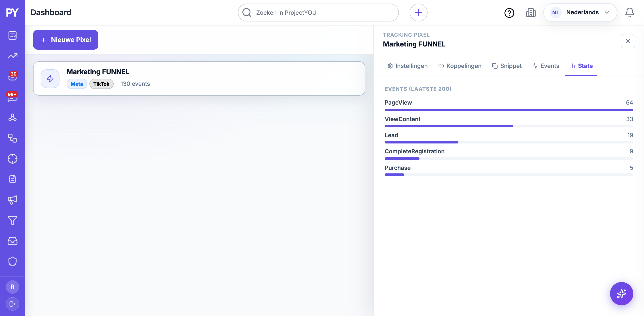Click the round plus quick-add button
The width and height of the screenshot is (644, 316).
click(x=418, y=13)
